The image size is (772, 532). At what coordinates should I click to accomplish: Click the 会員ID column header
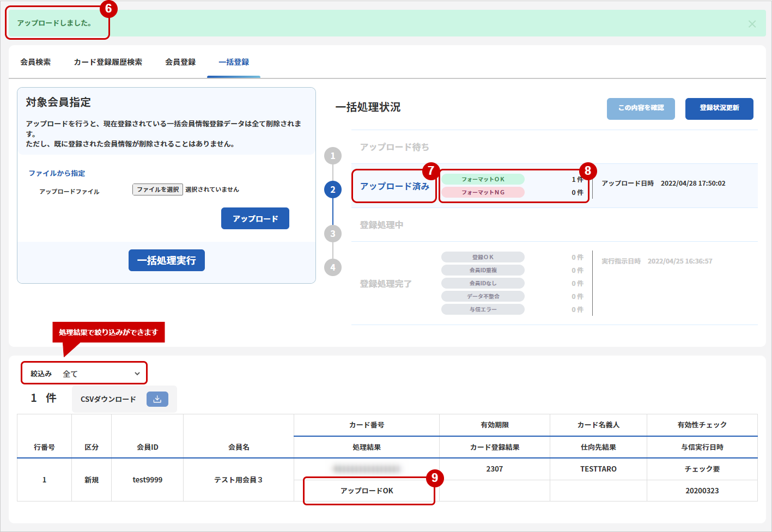tap(148, 447)
